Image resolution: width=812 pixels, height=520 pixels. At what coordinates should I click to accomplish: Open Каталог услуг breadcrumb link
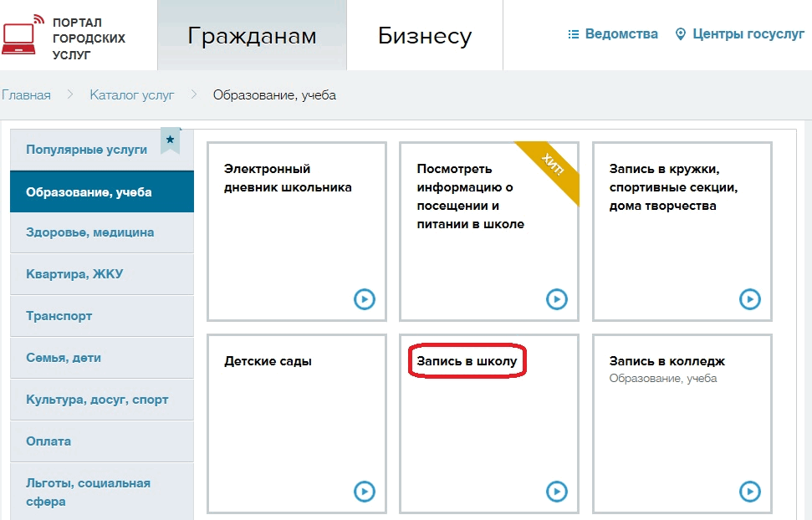coord(132,94)
